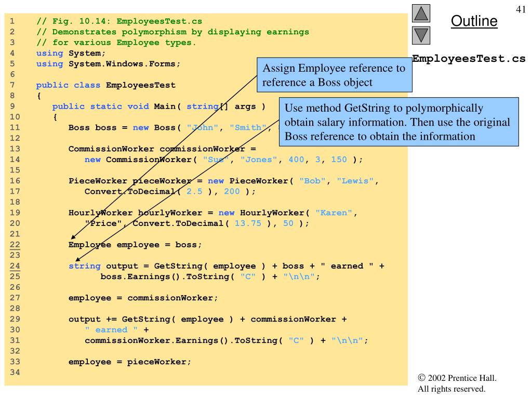
Task: Click the comment line 'Demonstrates polymorphism by displaying earnings'
Action: tap(172, 32)
